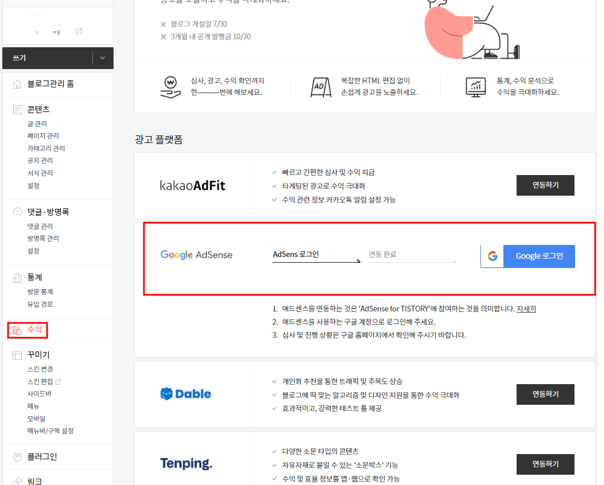This screenshot has height=485, width=604.
Task: Open 메뉴바/구독 설정
Action: point(50,431)
